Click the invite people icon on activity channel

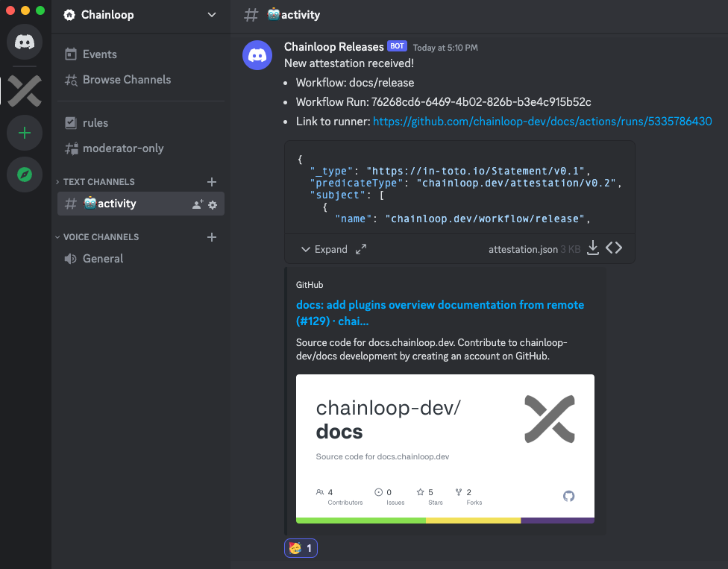click(x=197, y=204)
